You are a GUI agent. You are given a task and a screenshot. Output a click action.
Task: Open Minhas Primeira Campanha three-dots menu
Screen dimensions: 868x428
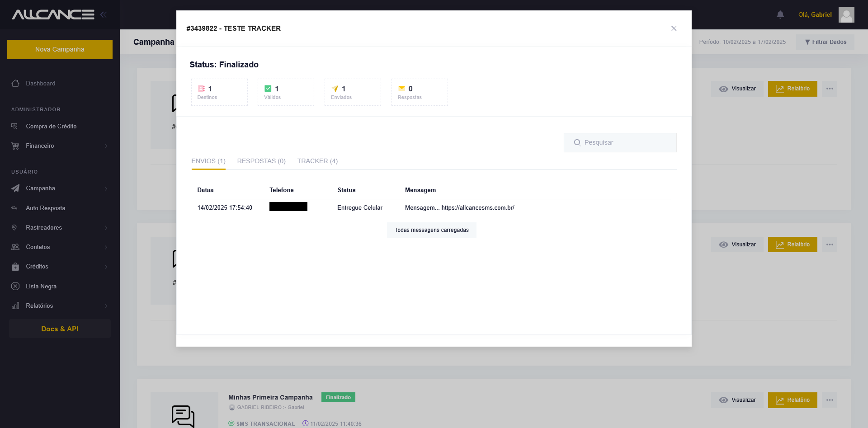pos(830,400)
